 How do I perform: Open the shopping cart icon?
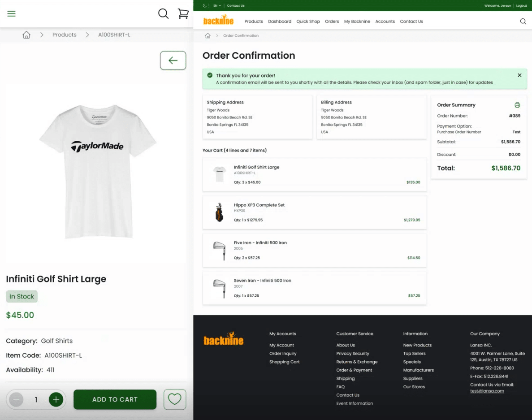(x=183, y=13)
